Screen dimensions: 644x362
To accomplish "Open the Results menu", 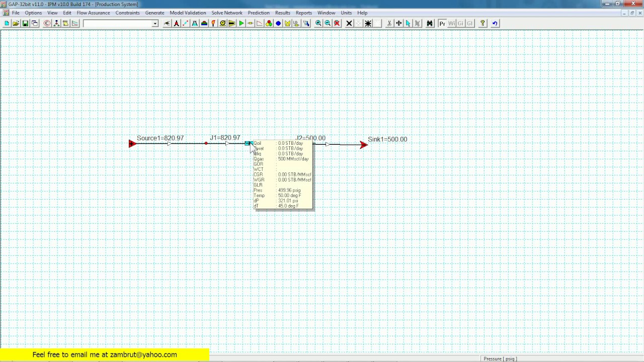I will pyautogui.click(x=282, y=13).
